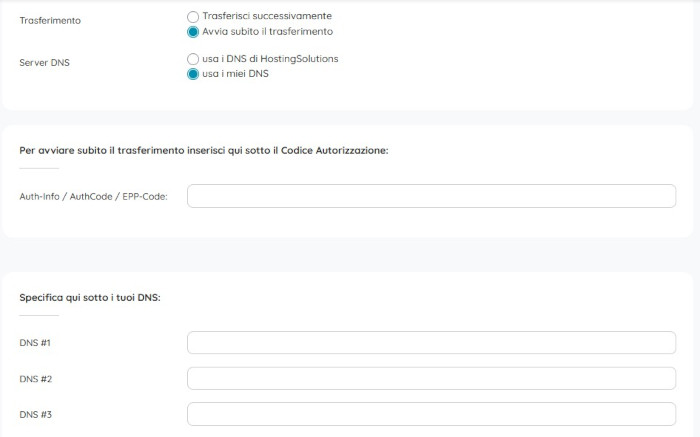Click the "DNS #1" field label
The image size is (700, 437).
pos(35,344)
